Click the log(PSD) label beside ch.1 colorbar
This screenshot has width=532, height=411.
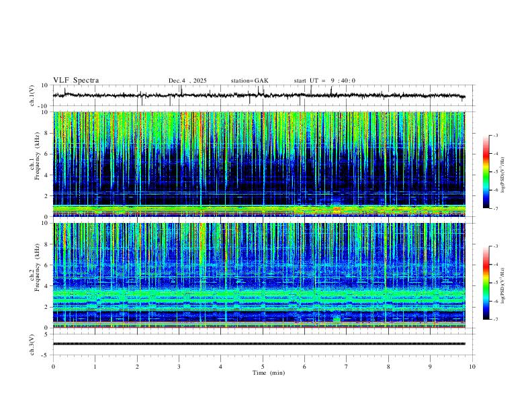click(503, 175)
